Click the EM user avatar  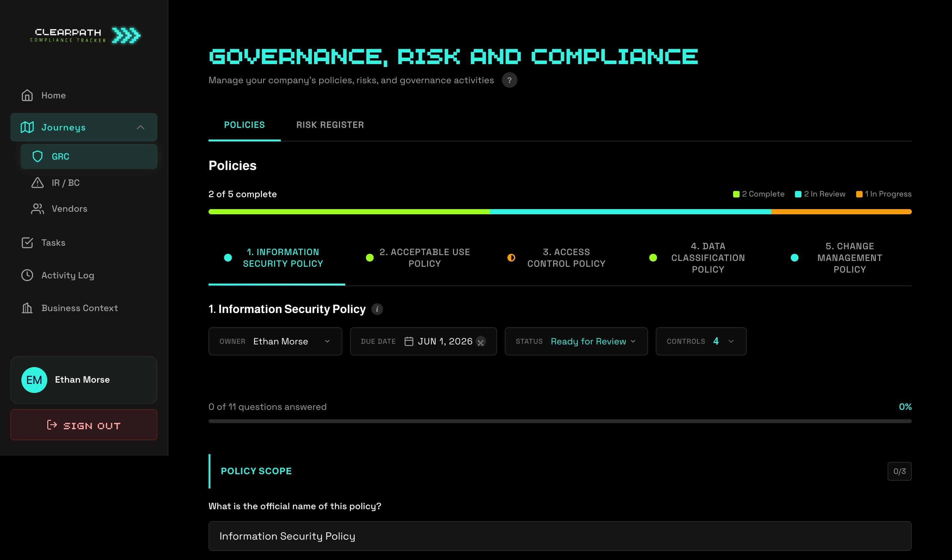(x=34, y=380)
